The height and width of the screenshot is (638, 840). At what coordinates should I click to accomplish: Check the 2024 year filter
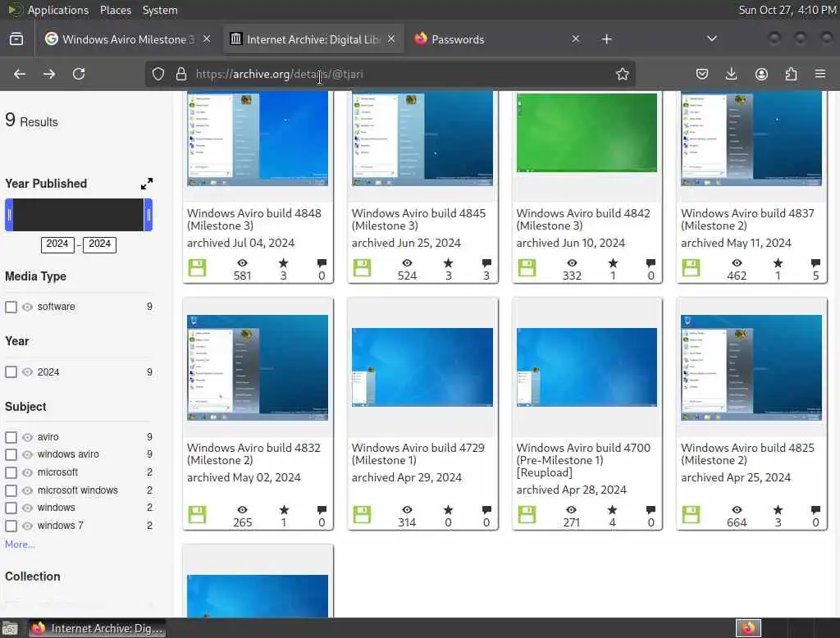point(11,371)
